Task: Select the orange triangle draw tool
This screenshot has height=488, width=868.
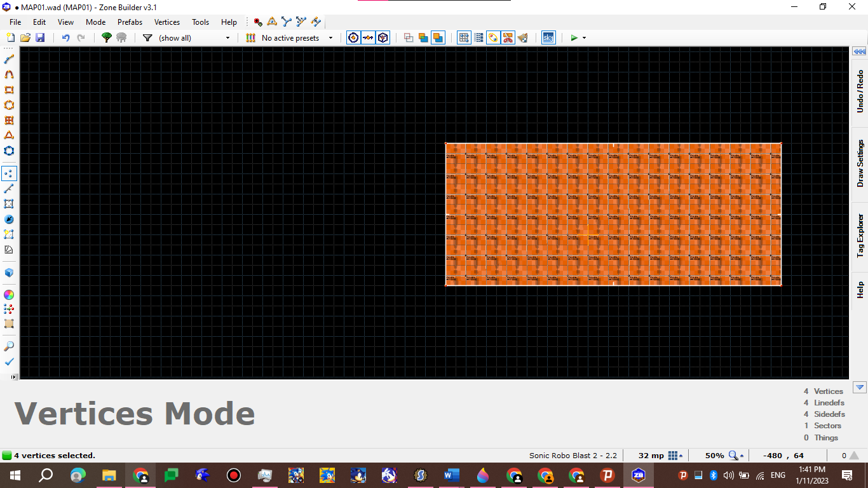Action: click(x=9, y=135)
